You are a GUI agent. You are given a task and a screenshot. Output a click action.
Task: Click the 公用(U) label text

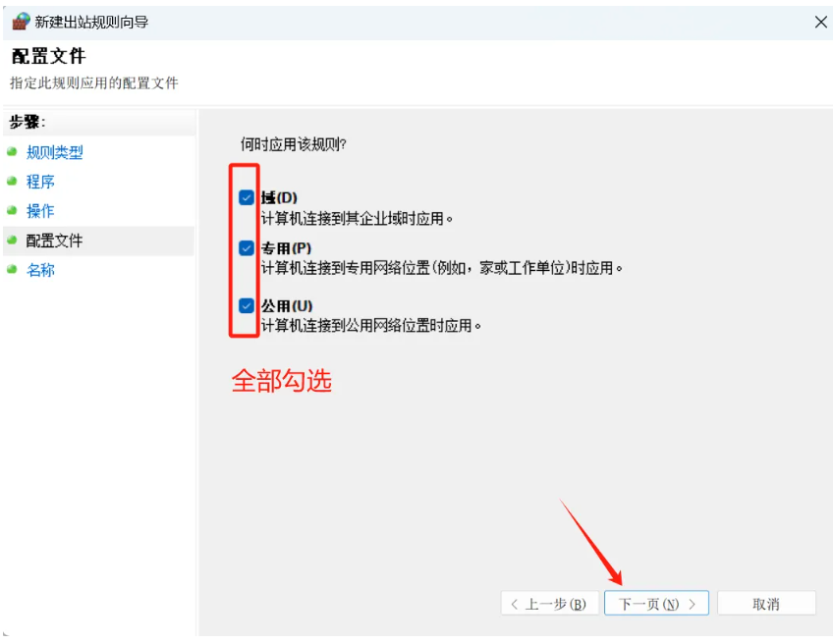pyautogui.click(x=287, y=306)
